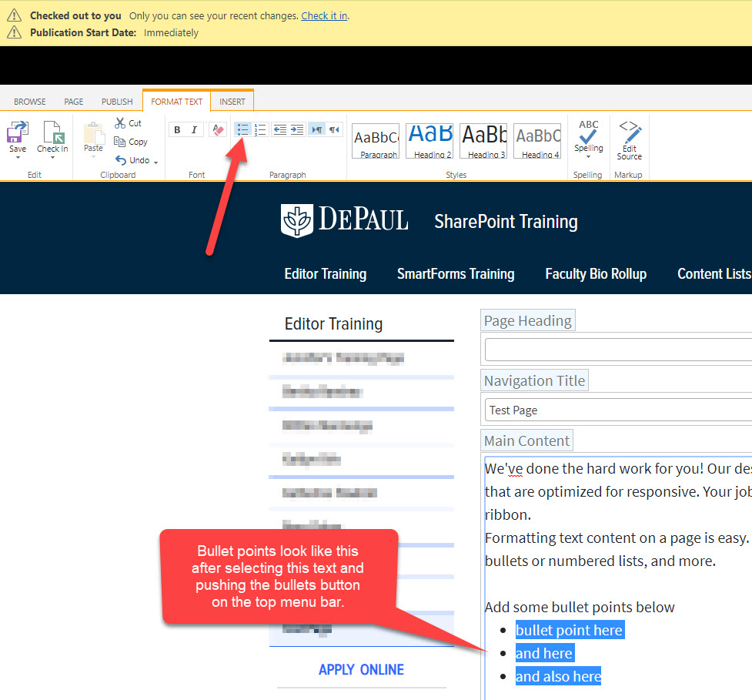
Task: Click the 'Add some bullet points below' line
Action: 580,607
